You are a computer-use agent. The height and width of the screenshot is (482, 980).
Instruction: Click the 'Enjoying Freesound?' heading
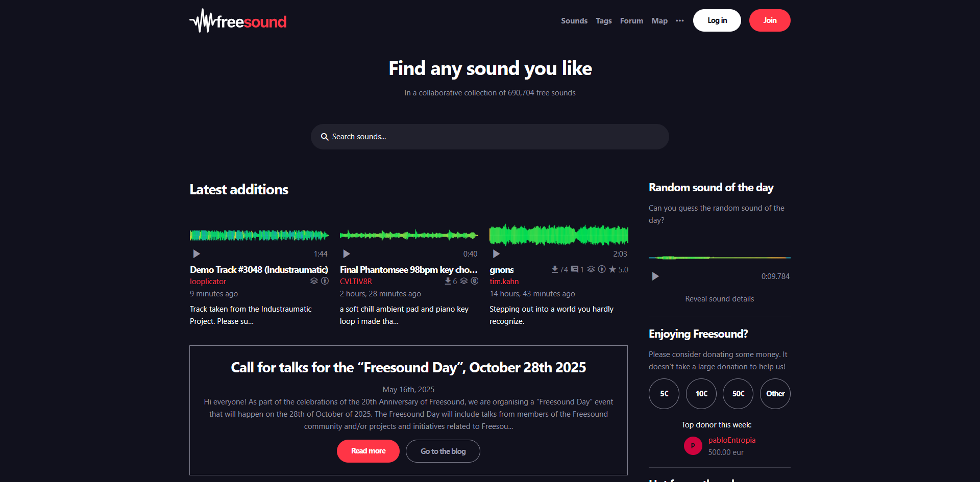coord(698,334)
